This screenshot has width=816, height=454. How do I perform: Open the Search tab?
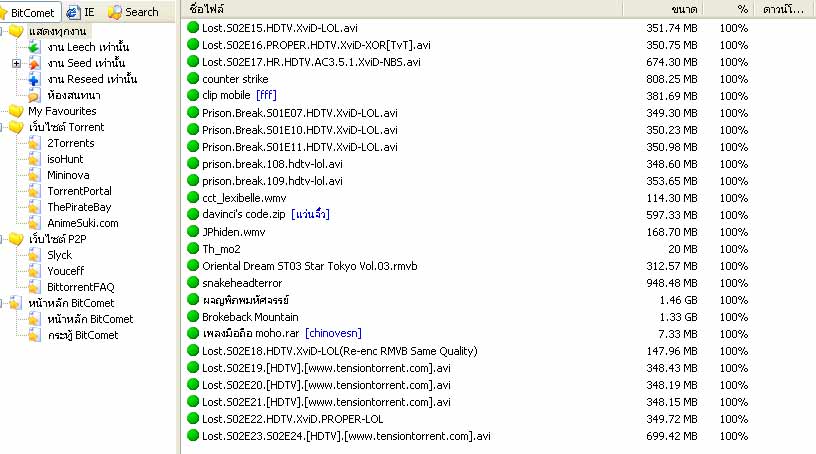(x=133, y=12)
